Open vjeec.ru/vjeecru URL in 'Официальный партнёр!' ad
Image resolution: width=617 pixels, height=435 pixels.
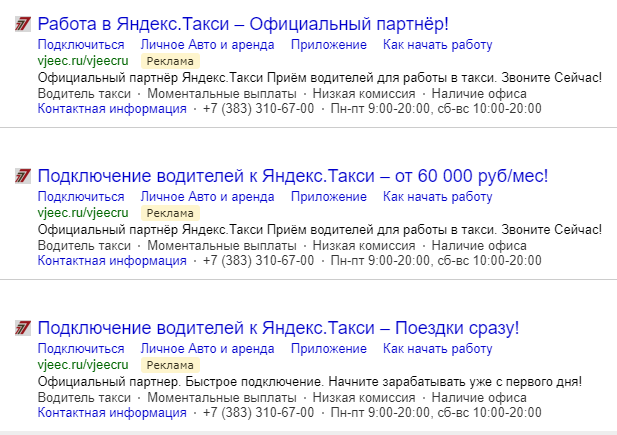click(x=83, y=61)
